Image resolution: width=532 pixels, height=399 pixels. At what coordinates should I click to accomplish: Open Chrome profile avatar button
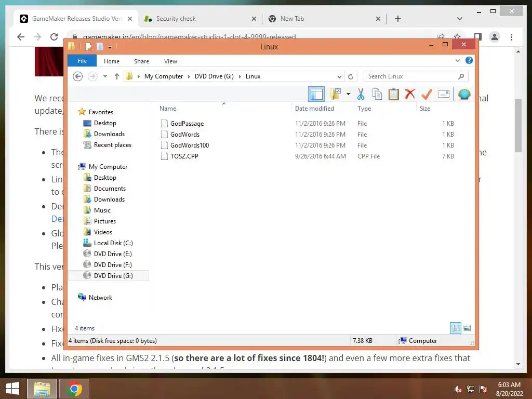[x=495, y=37]
